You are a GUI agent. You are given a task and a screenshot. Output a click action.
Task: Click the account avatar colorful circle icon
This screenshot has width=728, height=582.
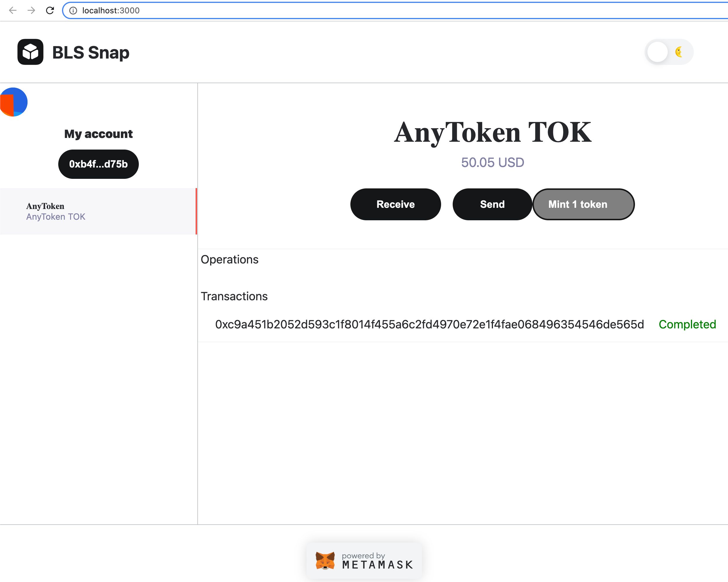(x=14, y=103)
